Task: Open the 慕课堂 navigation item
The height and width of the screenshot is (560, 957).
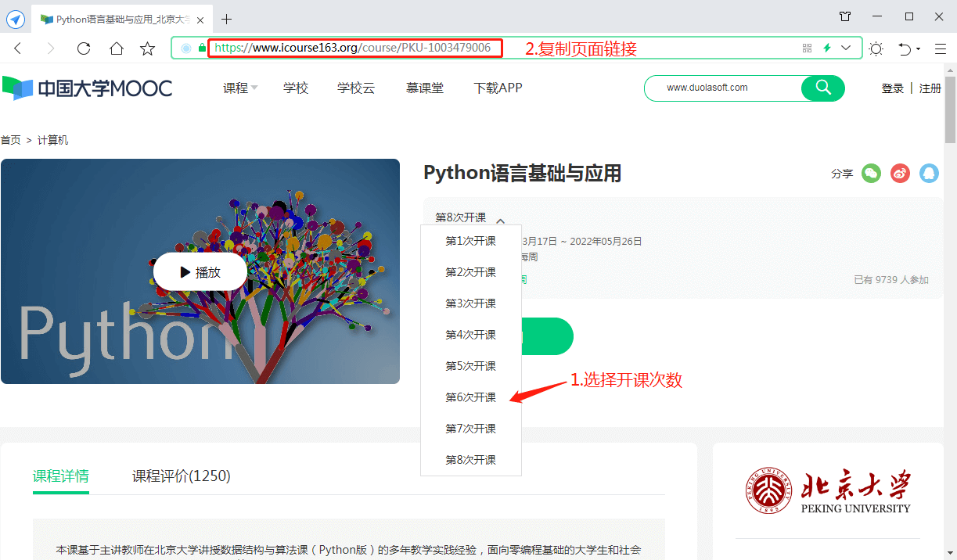Action: coord(425,88)
